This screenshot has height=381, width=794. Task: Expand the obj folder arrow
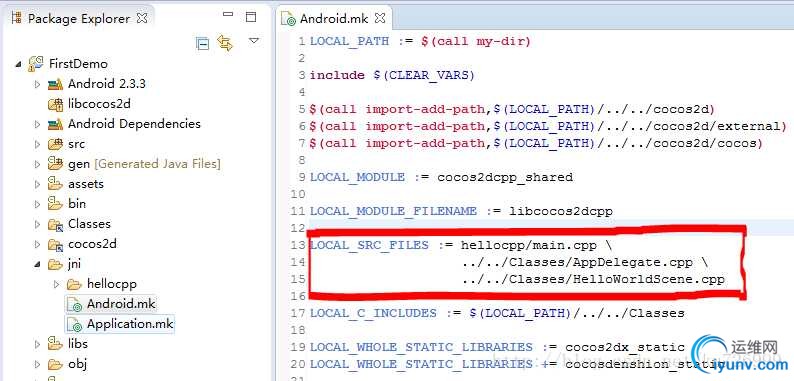[x=37, y=364]
